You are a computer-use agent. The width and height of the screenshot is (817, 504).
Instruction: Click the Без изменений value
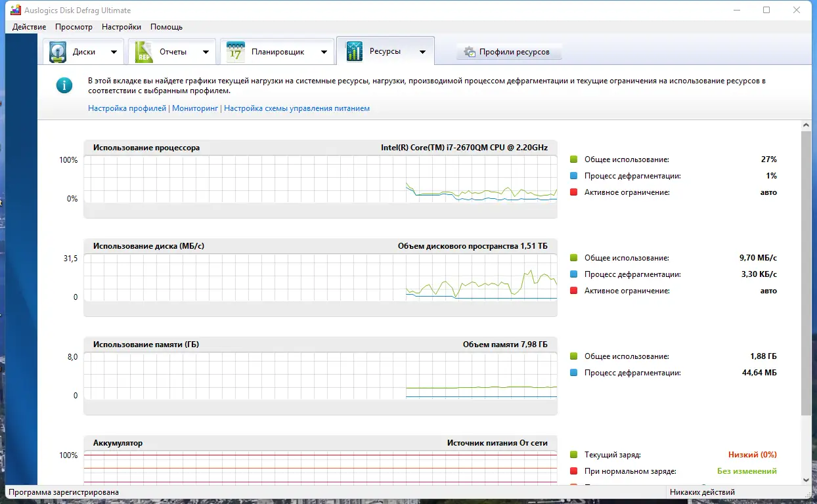point(747,471)
